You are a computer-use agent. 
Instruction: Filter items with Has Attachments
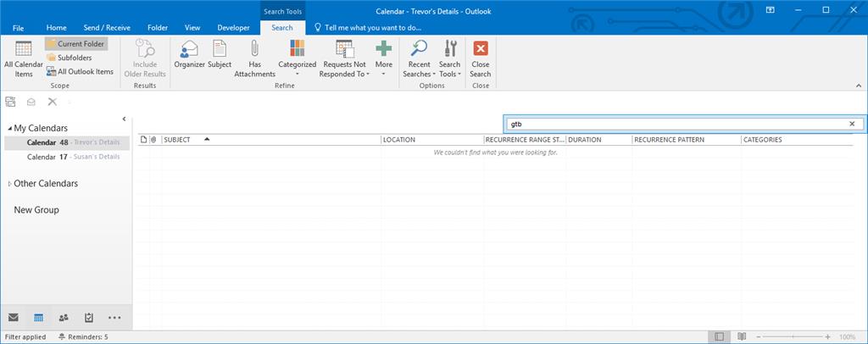[254, 59]
